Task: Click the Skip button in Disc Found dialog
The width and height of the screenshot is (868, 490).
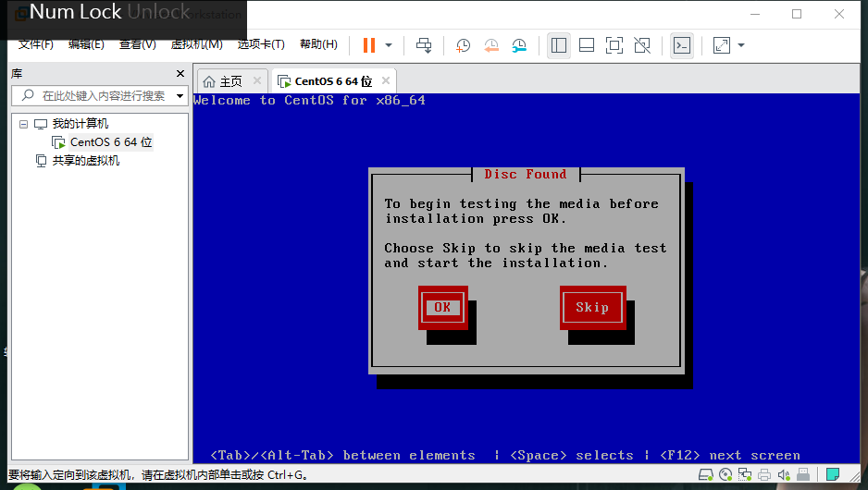Action: (x=592, y=308)
